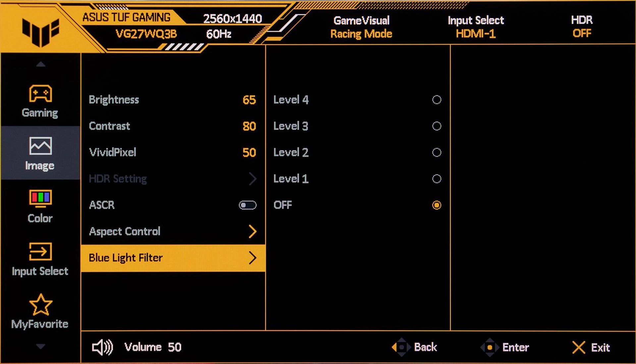Expand the Blue Light Filter chevron

tap(252, 258)
